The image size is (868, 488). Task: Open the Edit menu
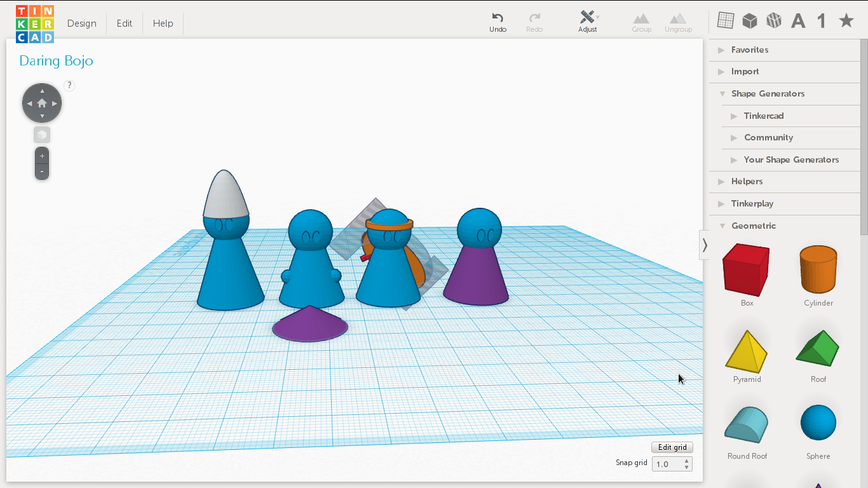tap(125, 24)
